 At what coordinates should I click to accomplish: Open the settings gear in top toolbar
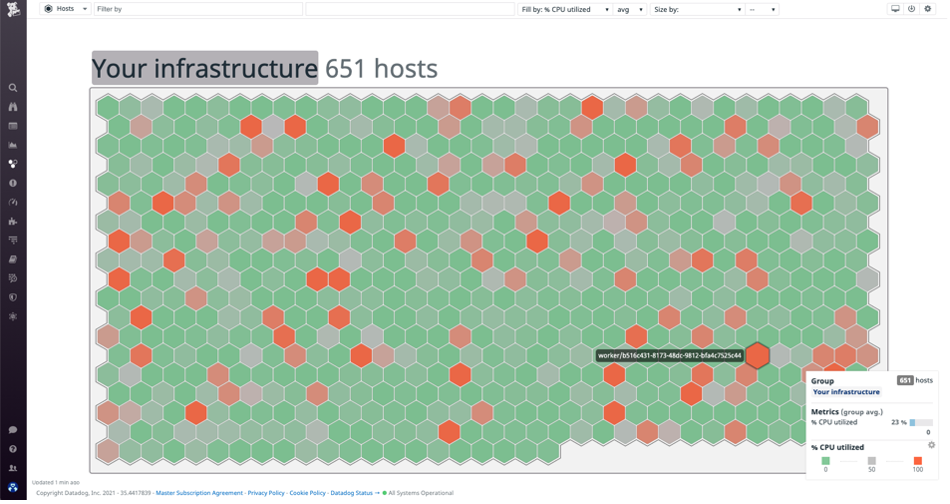pos(928,9)
